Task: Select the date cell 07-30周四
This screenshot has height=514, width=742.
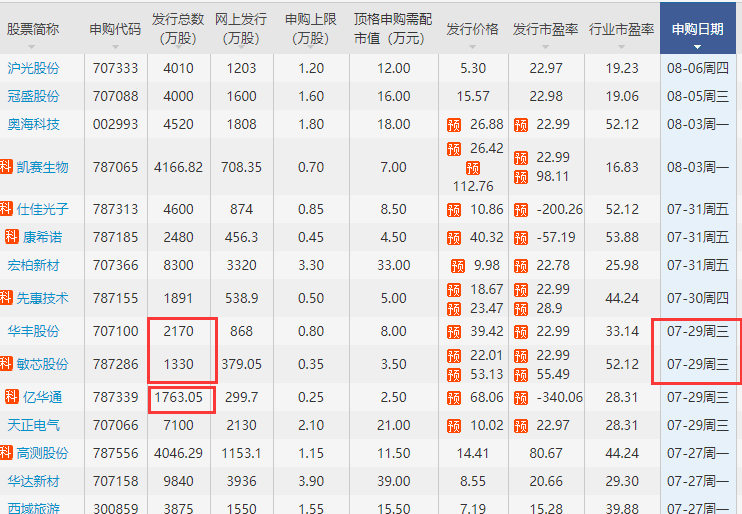Action: [x=698, y=298]
